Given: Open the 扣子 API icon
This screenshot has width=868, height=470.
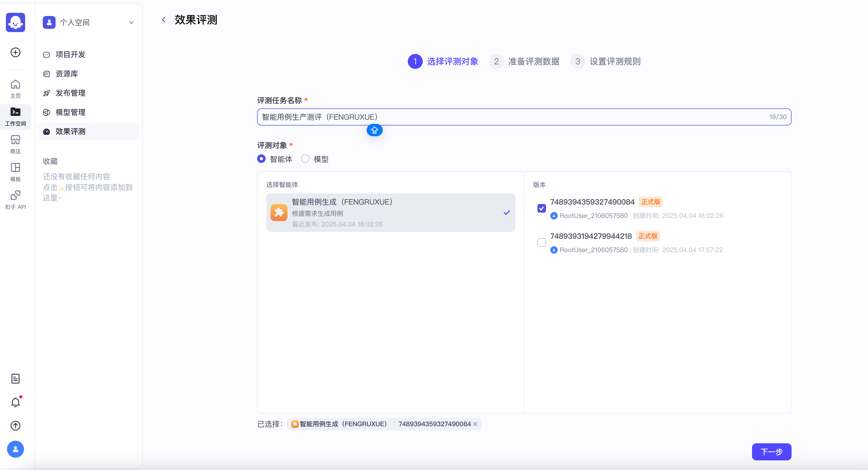Looking at the screenshot, I should (x=15, y=199).
